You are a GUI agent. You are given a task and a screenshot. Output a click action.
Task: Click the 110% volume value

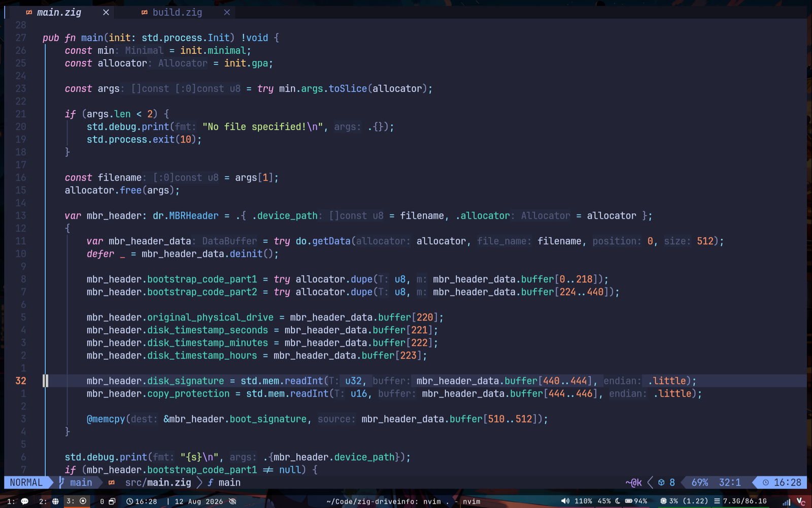tap(583, 501)
